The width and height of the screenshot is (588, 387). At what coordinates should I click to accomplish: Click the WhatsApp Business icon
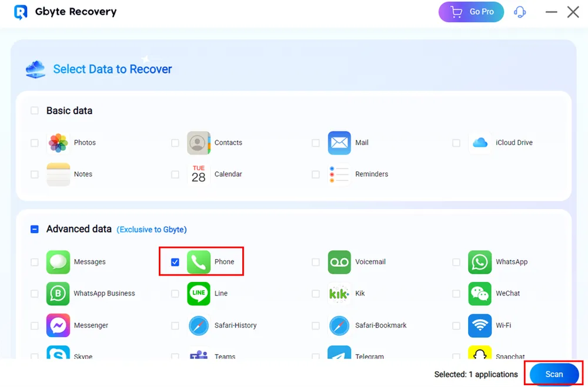point(58,294)
